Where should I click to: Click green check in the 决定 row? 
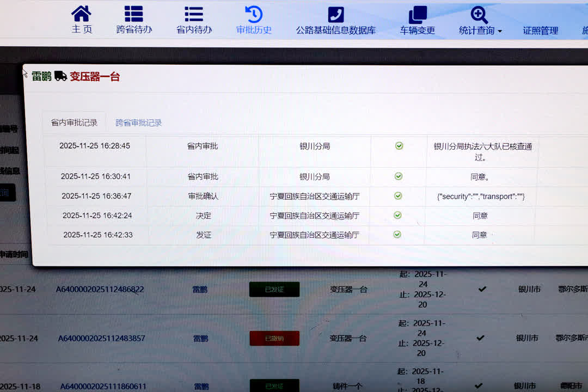[397, 215]
